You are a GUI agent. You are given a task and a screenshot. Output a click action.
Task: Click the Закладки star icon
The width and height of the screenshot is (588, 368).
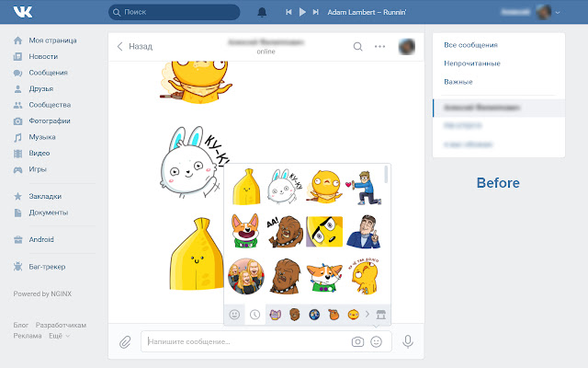[17, 196]
